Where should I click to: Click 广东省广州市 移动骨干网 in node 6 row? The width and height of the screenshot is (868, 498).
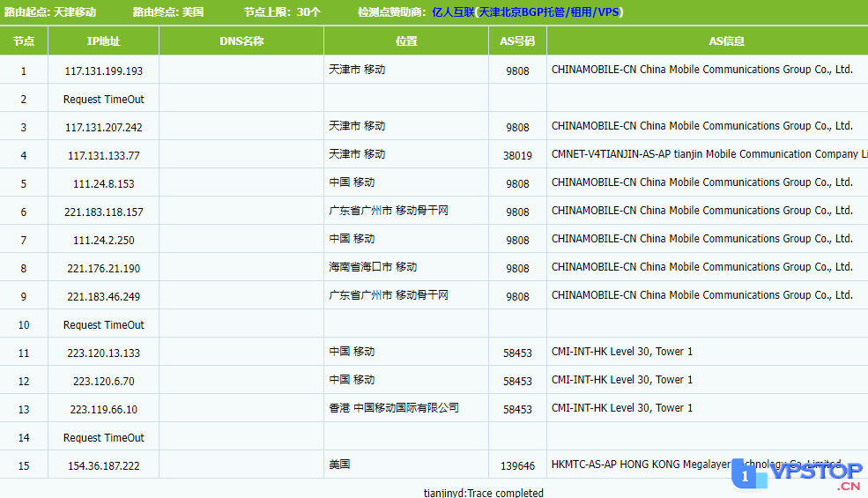(388, 211)
